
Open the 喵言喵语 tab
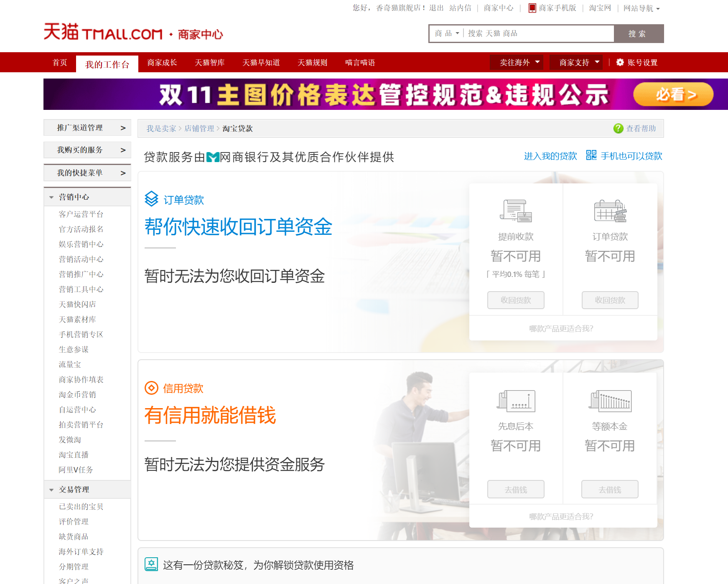(360, 62)
